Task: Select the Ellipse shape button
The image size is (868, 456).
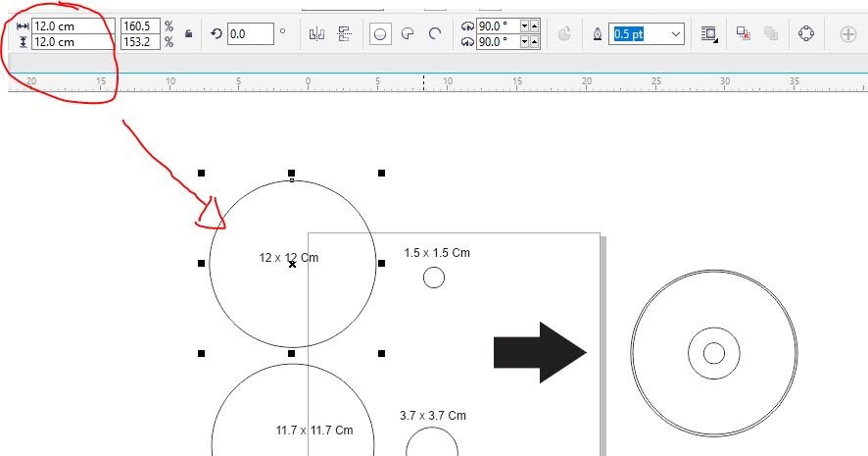Action: [x=380, y=34]
